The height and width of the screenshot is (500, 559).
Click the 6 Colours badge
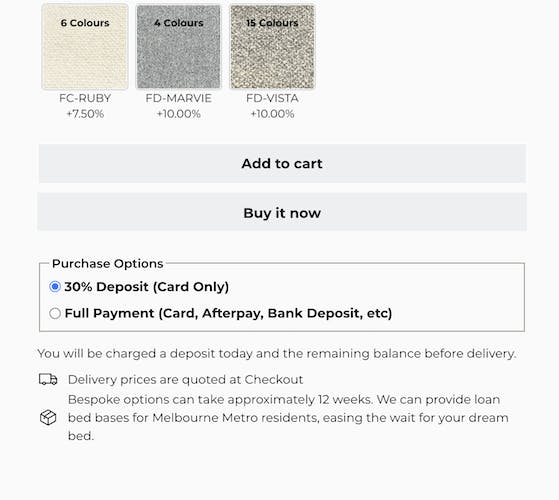click(x=85, y=23)
